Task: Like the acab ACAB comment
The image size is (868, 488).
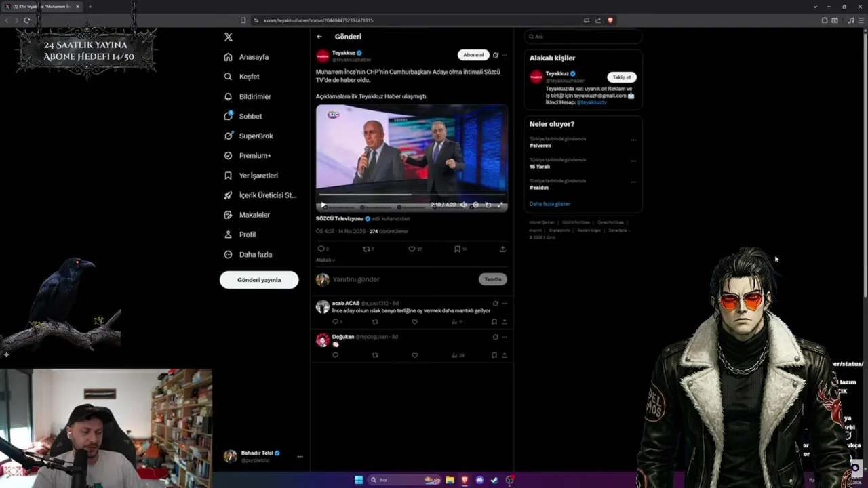Action: pos(415,322)
